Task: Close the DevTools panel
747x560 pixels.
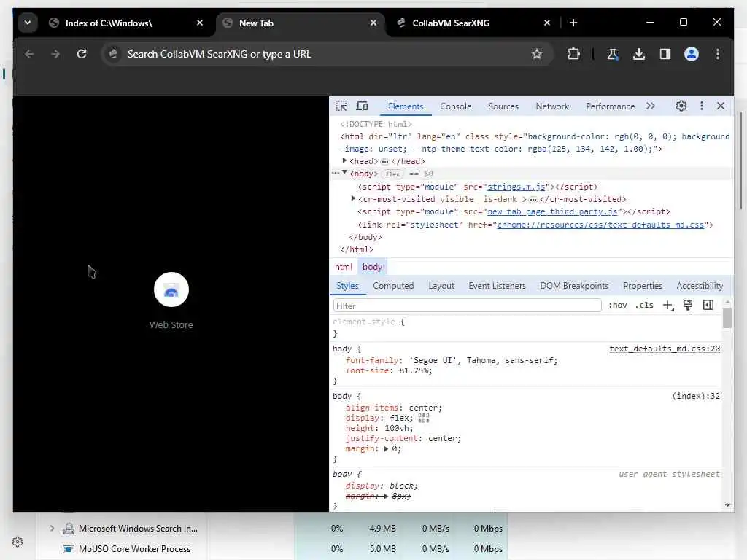Action: click(721, 106)
